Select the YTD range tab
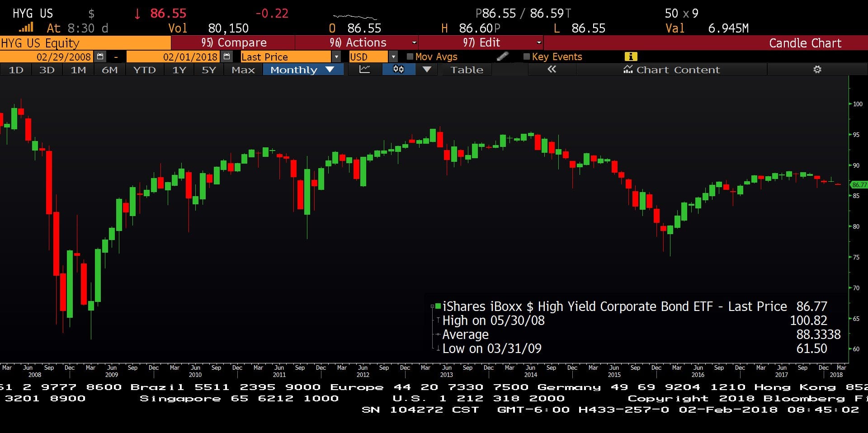 [x=144, y=70]
